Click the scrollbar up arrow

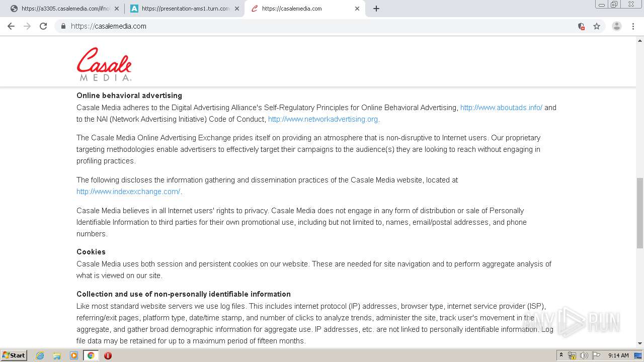[640, 40]
